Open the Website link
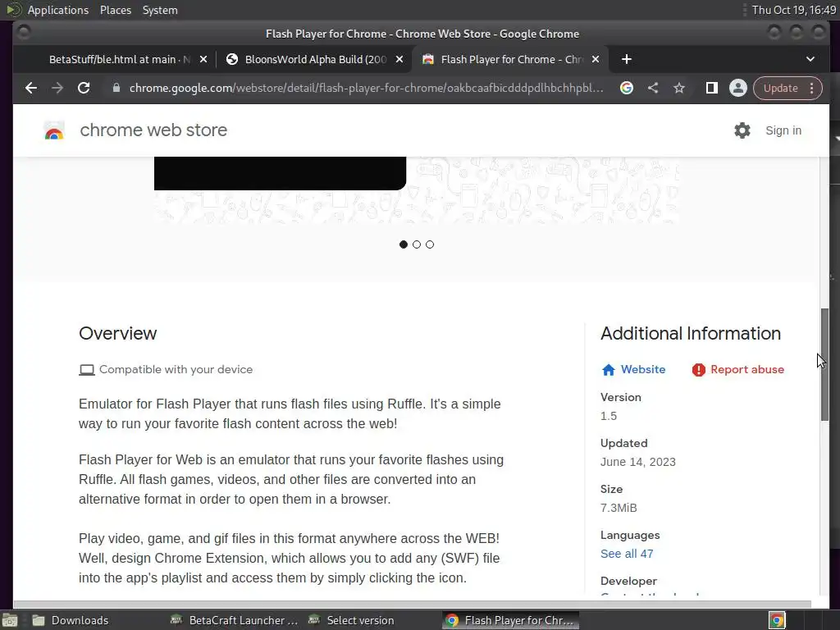This screenshot has height=630, width=840. [x=643, y=369]
